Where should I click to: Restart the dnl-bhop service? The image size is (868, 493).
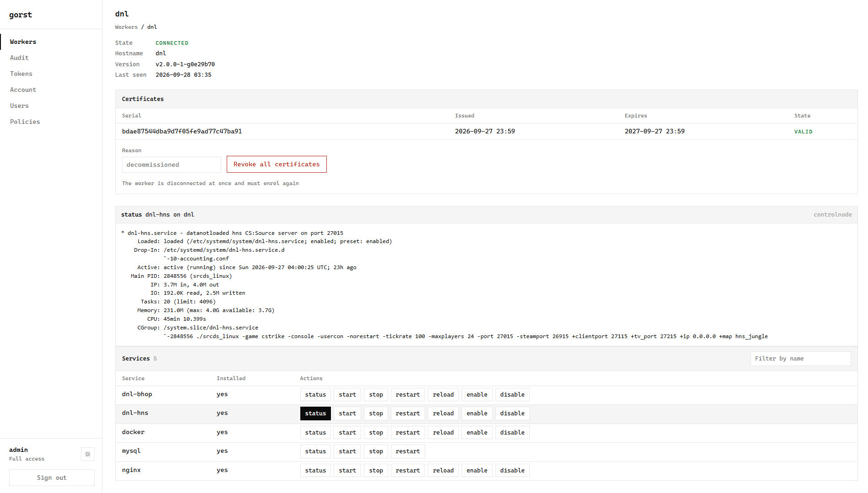[x=408, y=395]
